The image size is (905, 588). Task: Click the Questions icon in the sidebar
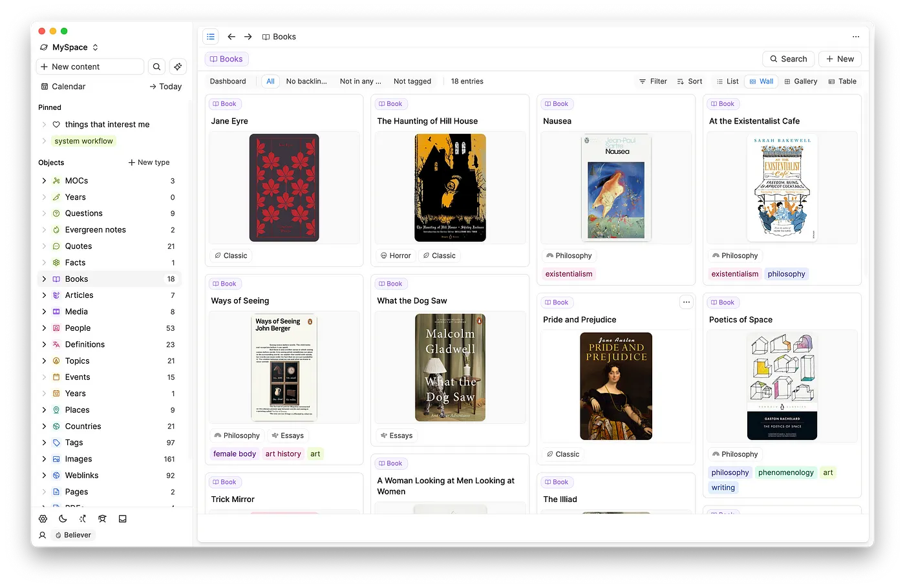point(56,213)
